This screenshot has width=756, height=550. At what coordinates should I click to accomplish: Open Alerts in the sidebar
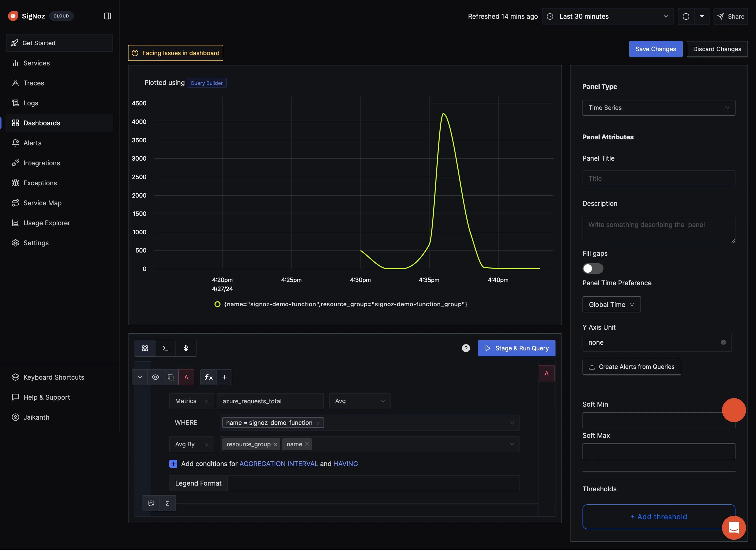coord(59,143)
